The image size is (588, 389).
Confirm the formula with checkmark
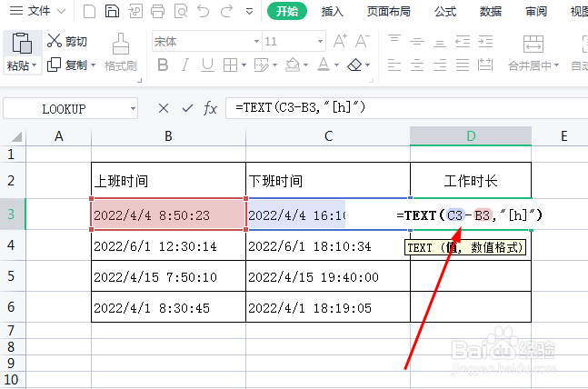pos(187,108)
